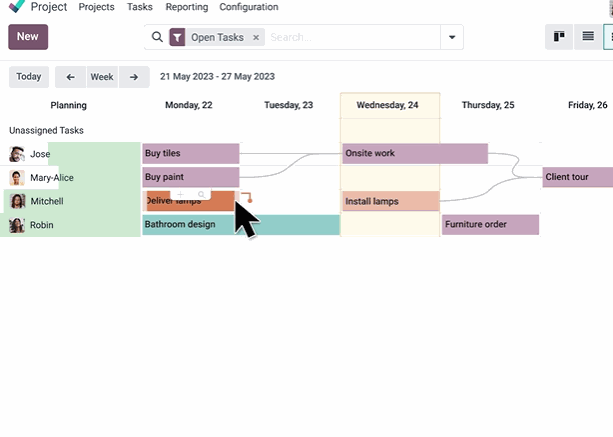The width and height of the screenshot is (613, 437).
Task: Switch to List view icon
Action: point(588,37)
